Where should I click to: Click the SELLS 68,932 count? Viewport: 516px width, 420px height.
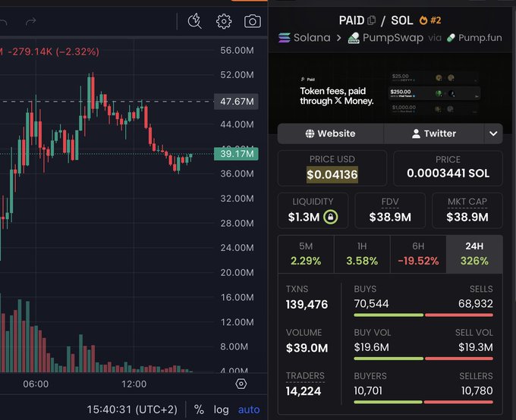pyautogui.click(x=476, y=303)
